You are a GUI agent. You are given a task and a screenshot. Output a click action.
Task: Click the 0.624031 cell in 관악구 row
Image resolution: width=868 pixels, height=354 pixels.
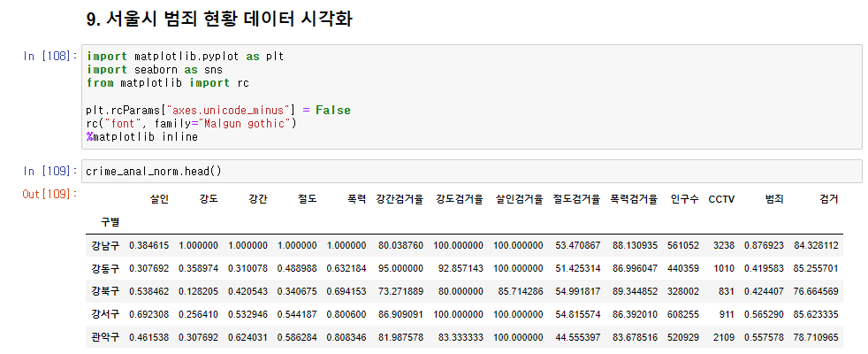tap(247, 337)
